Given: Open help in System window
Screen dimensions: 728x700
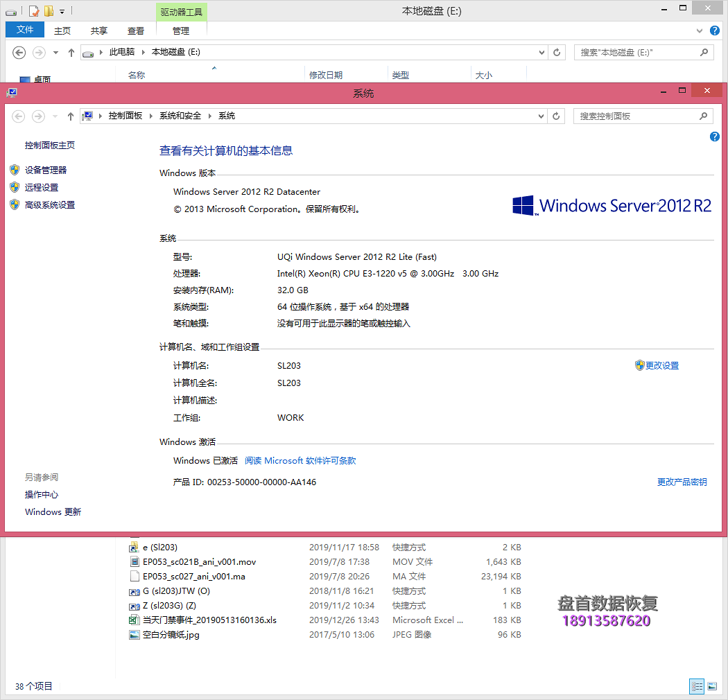Looking at the screenshot, I should [x=715, y=137].
